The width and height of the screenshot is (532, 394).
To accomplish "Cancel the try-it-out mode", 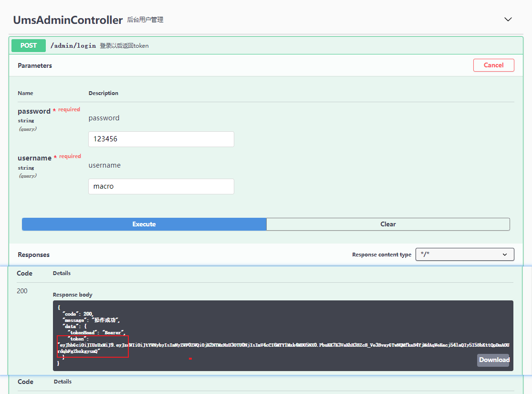I will point(493,65).
